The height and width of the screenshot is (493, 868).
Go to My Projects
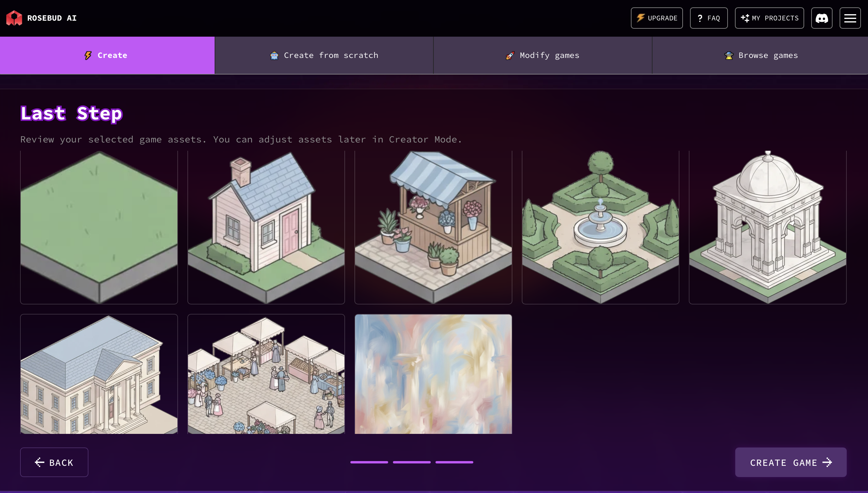pyautogui.click(x=769, y=18)
